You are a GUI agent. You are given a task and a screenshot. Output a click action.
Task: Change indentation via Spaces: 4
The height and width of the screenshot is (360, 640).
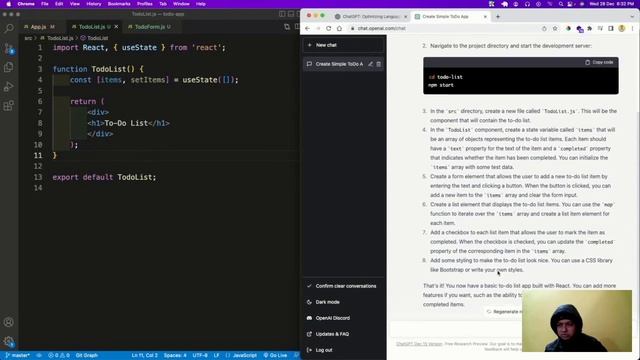tap(175, 356)
